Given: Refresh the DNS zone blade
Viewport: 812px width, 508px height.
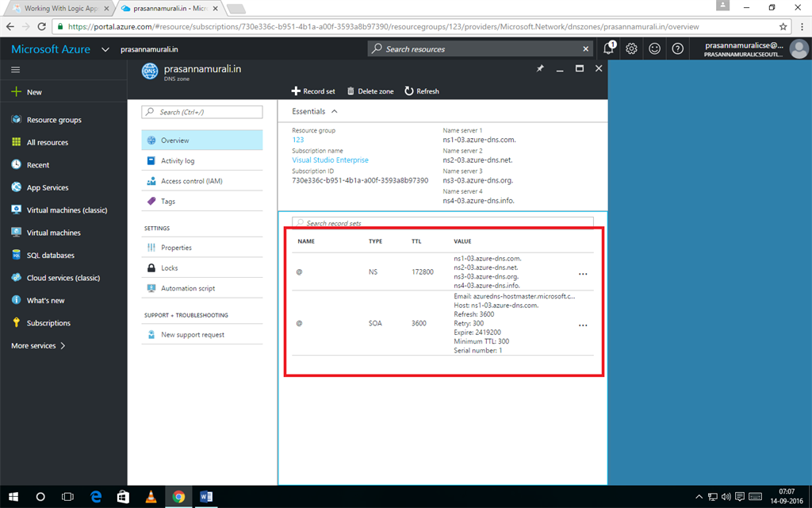Looking at the screenshot, I should [x=422, y=91].
